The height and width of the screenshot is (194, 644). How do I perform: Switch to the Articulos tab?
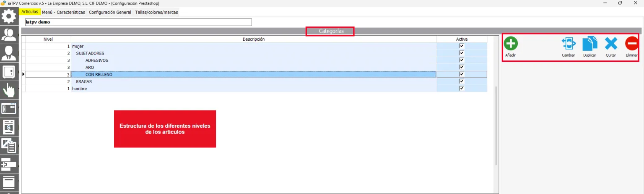tap(30, 12)
